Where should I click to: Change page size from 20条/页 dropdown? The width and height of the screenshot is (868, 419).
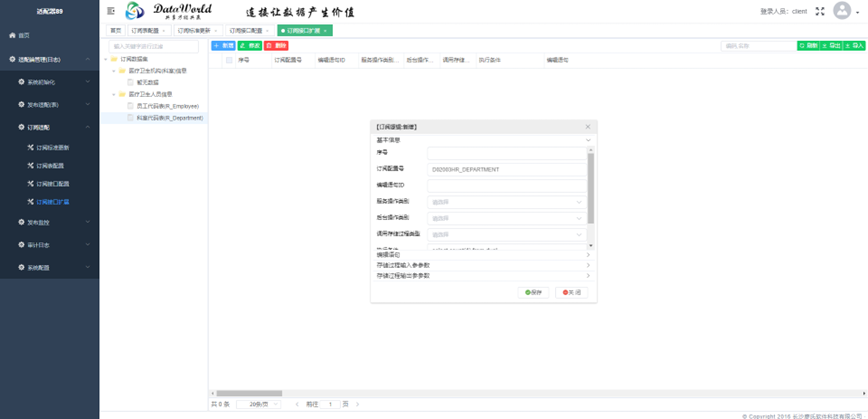point(259,405)
